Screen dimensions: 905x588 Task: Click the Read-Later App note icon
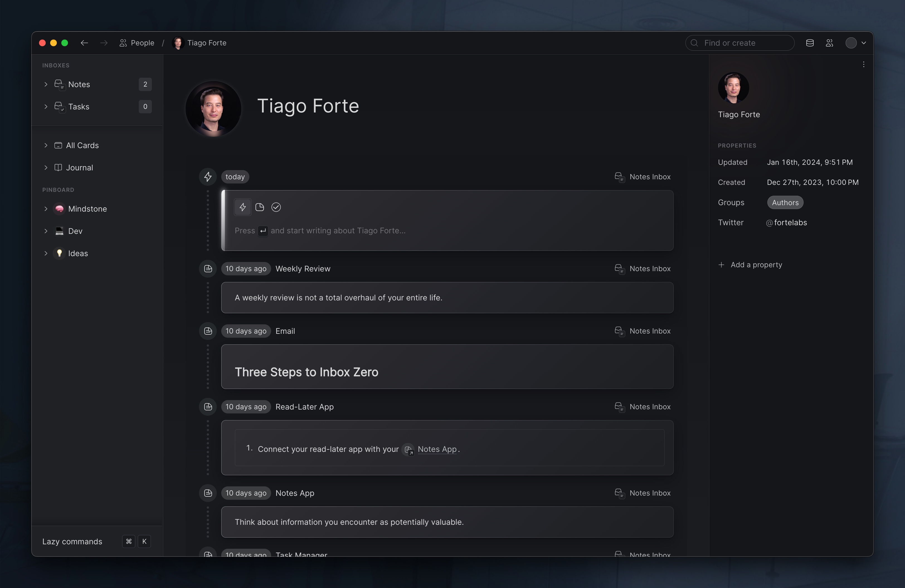pos(208,407)
